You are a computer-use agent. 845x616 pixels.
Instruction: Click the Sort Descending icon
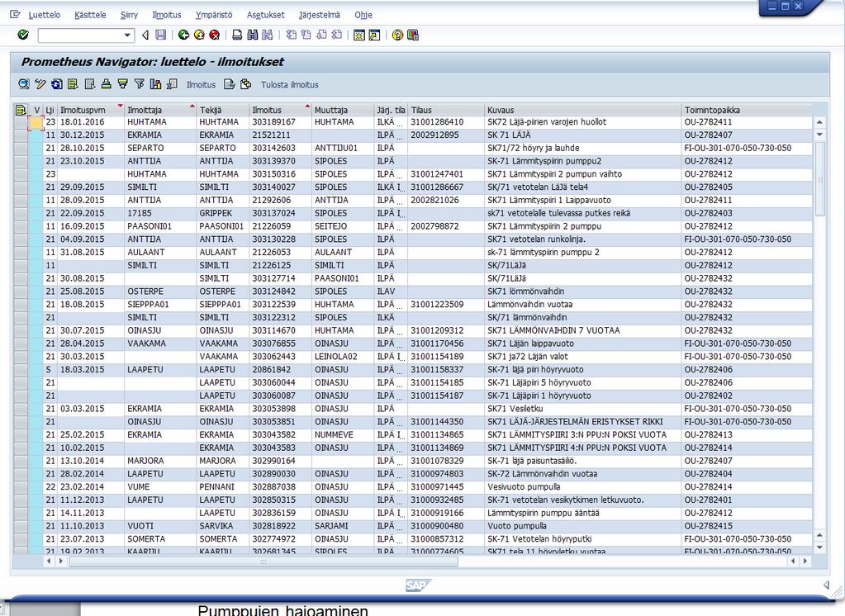tap(123, 84)
